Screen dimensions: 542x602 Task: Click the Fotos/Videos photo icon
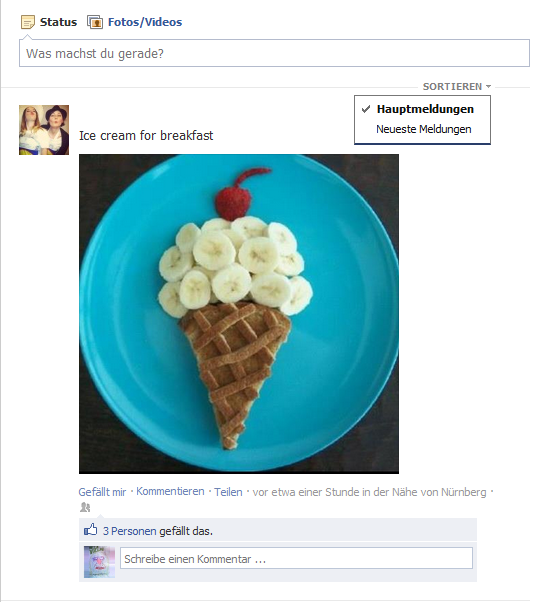(x=95, y=22)
